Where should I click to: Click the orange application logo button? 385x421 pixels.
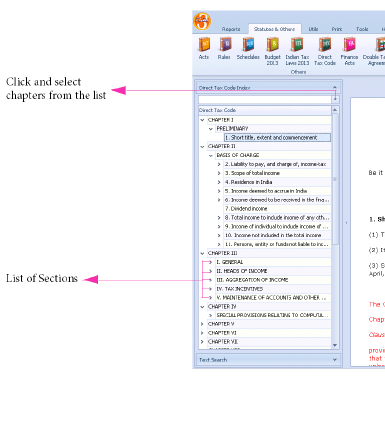pos(202,21)
